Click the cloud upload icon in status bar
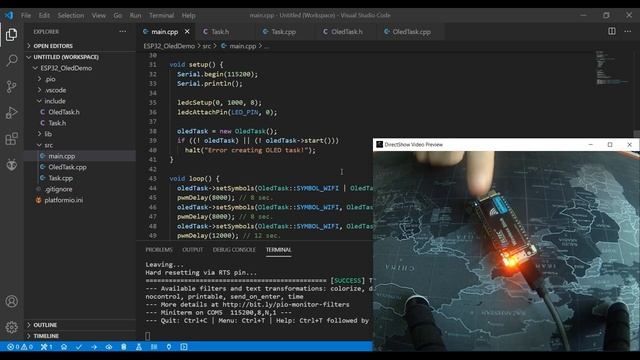Image resolution: width=640 pixels, height=360 pixels. tap(109, 347)
